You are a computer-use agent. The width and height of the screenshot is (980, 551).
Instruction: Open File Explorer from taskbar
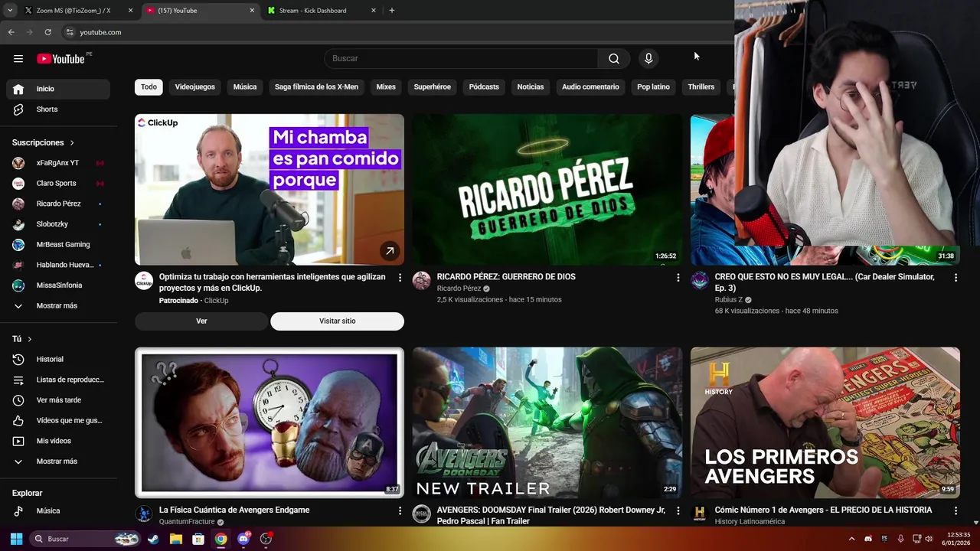click(x=175, y=539)
